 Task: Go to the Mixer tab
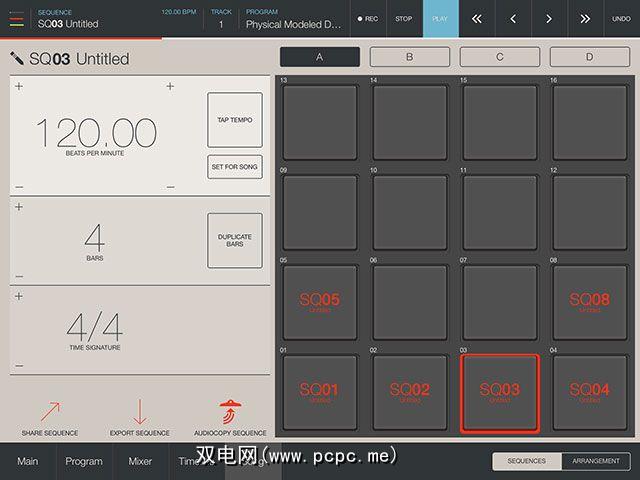[140, 461]
